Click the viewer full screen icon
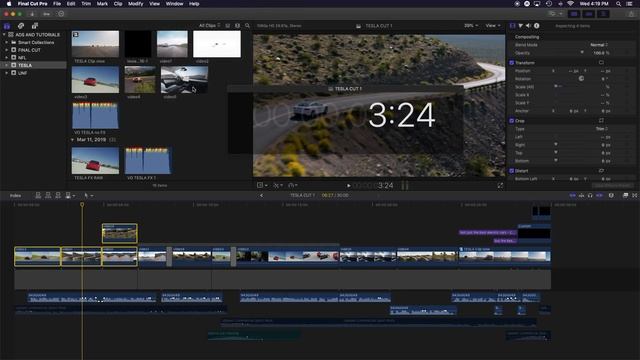640x360 pixels. pyautogui.click(x=500, y=185)
